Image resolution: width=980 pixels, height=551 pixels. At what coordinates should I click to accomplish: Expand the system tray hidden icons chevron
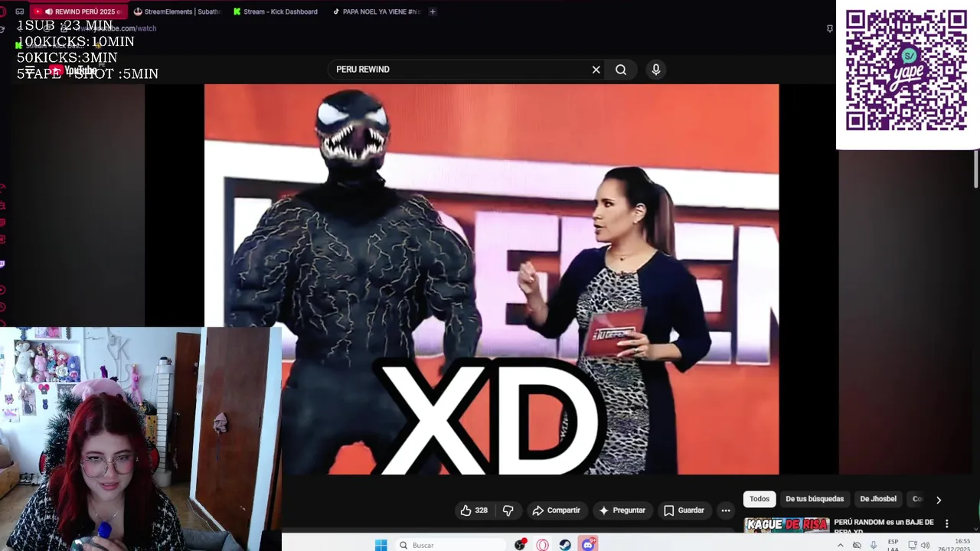click(x=841, y=545)
